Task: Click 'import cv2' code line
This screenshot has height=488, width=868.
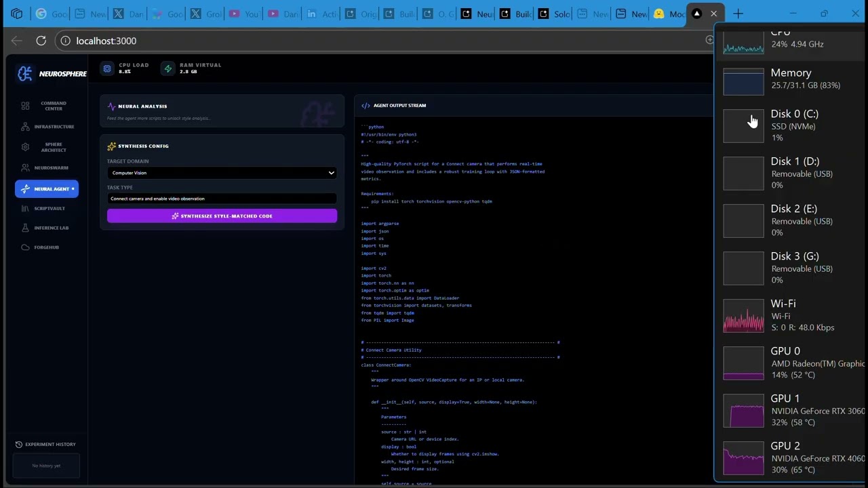Action: point(374,268)
